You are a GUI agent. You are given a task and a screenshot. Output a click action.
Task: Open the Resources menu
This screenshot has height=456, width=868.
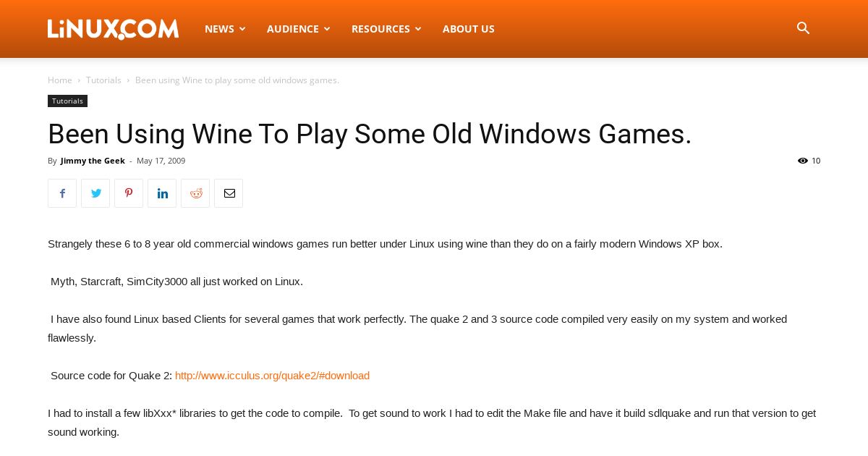[386, 29]
